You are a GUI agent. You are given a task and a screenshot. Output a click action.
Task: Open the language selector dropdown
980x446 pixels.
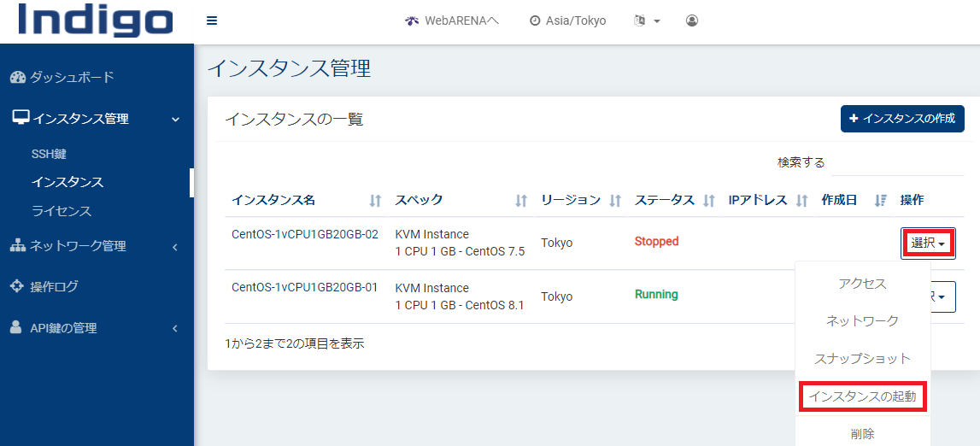pyautogui.click(x=647, y=21)
